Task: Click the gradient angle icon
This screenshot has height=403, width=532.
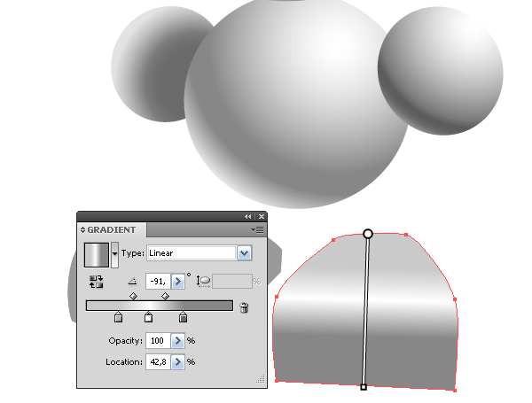Action: 132,282
